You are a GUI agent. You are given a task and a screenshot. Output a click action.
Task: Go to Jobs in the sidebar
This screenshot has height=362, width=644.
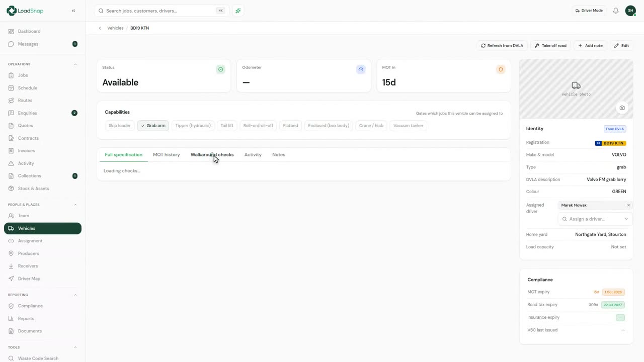coord(43,75)
